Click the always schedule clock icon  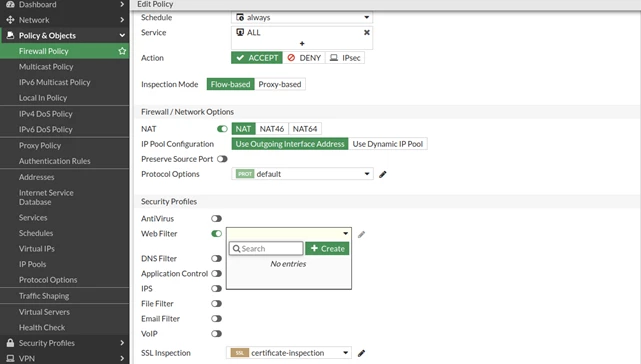coord(240,17)
